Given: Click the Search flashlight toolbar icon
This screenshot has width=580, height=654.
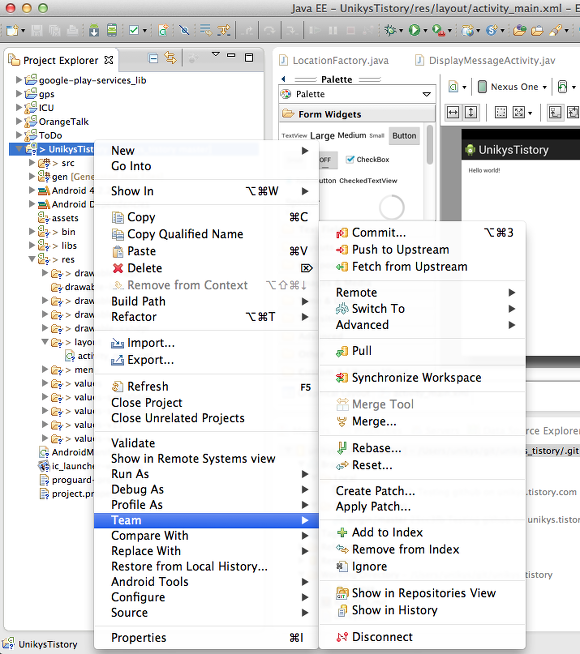Looking at the screenshot, I should pyautogui.click(x=555, y=30).
